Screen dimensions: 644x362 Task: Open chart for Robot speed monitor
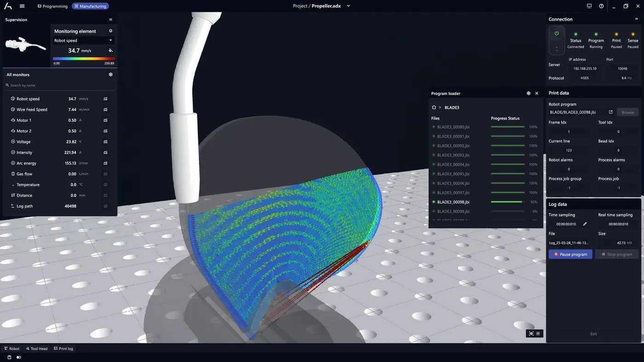pyautogui.click(x=105, y=99)
